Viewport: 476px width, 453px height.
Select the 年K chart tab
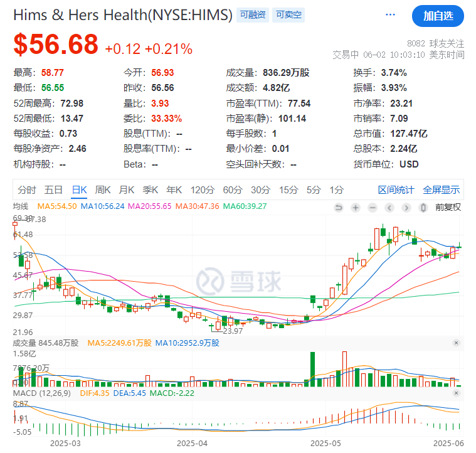click(174, 190)
